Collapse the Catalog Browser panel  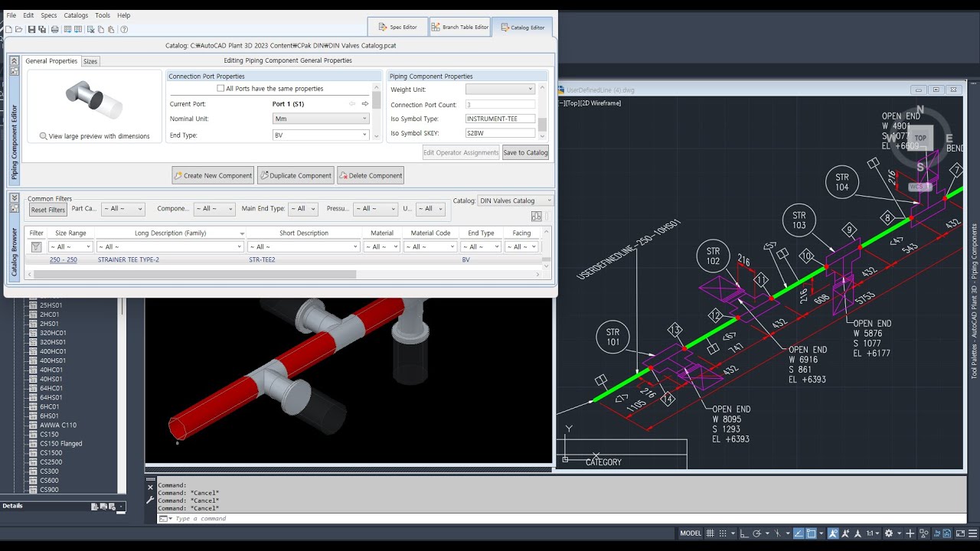point(14,198)
